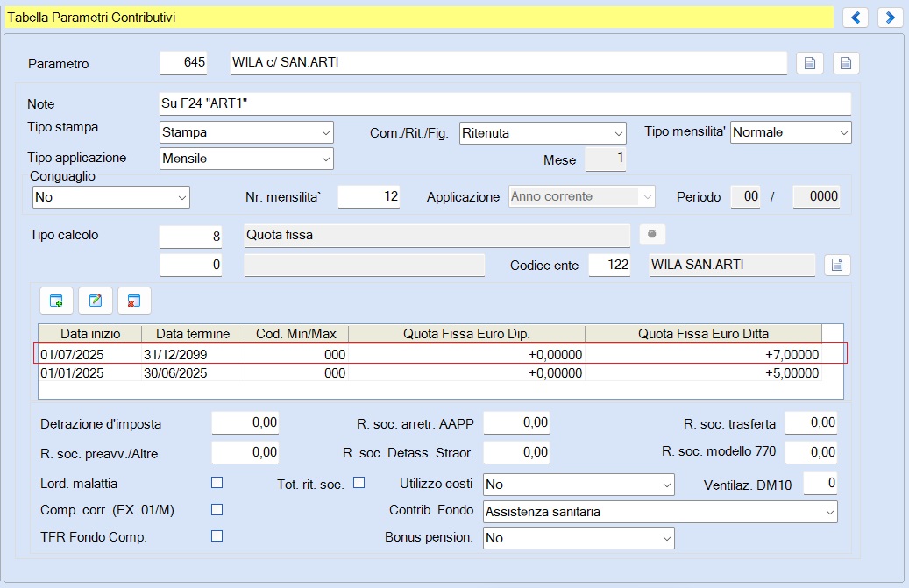The image size is (909, 588).
Task: Click R. soc. modello 770 field
Action: [811, 452]
